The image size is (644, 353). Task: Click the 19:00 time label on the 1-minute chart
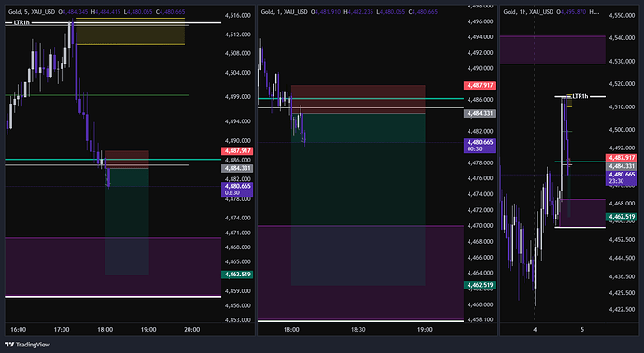click(425, 329)
